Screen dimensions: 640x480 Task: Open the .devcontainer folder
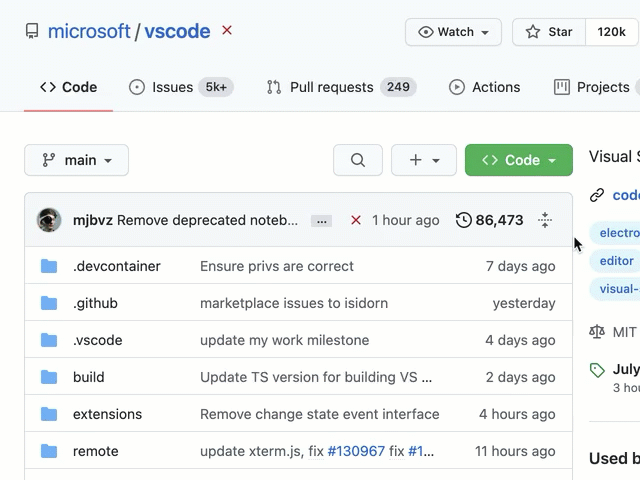117,266
